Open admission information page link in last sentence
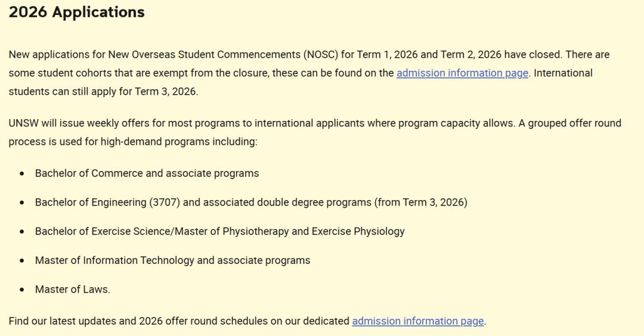The height and width of the screenshot is (336, 644). tap(417, 321)
